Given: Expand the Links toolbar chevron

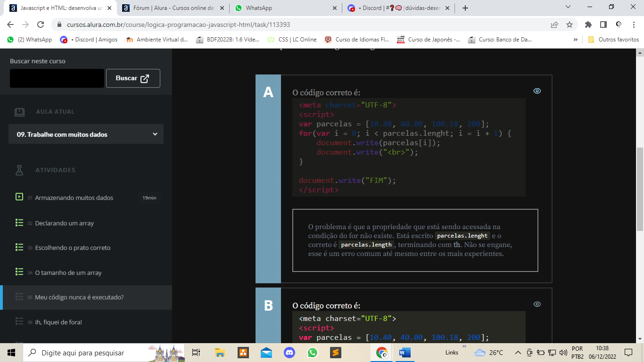Looking at the screenshot, I should pos(464,346).
